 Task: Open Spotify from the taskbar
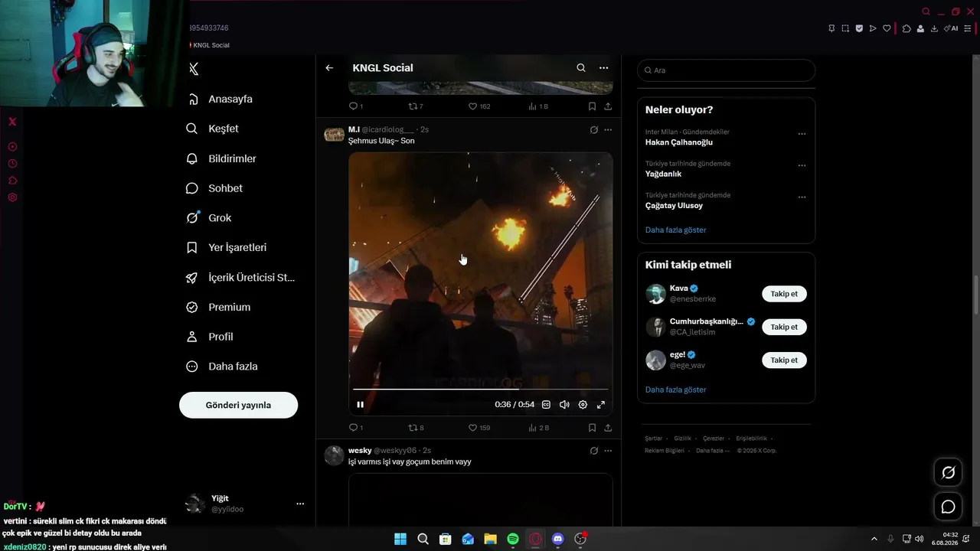pos(513,540)
